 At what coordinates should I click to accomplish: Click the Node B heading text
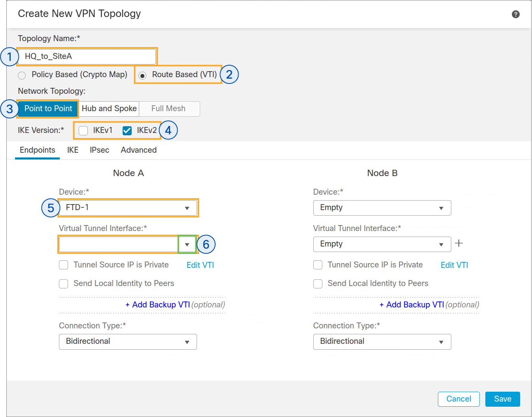tap(382, 173)
